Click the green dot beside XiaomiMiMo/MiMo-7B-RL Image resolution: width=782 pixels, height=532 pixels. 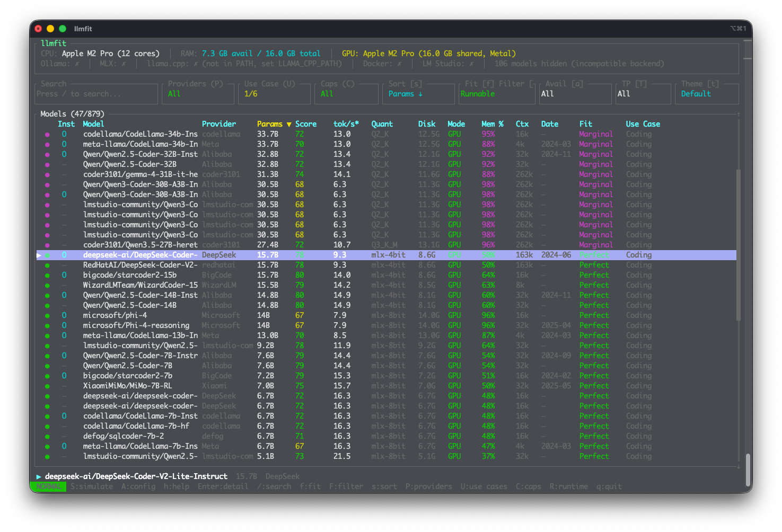click(47, 386)
